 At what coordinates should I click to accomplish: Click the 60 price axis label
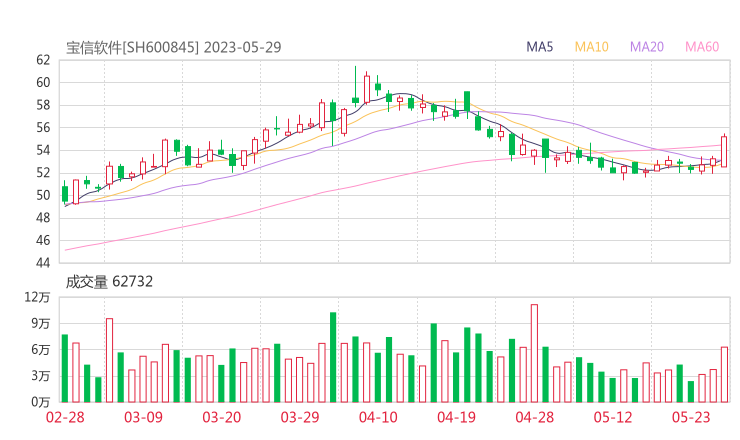pyautogui.click(x=43, y=83)
